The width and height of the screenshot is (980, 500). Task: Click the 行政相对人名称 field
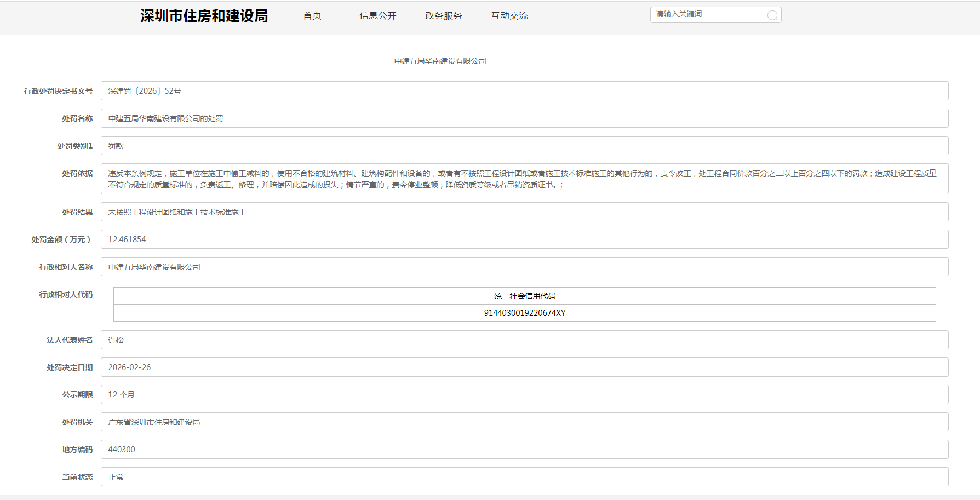pyautogui.click(x=524, y=267)
